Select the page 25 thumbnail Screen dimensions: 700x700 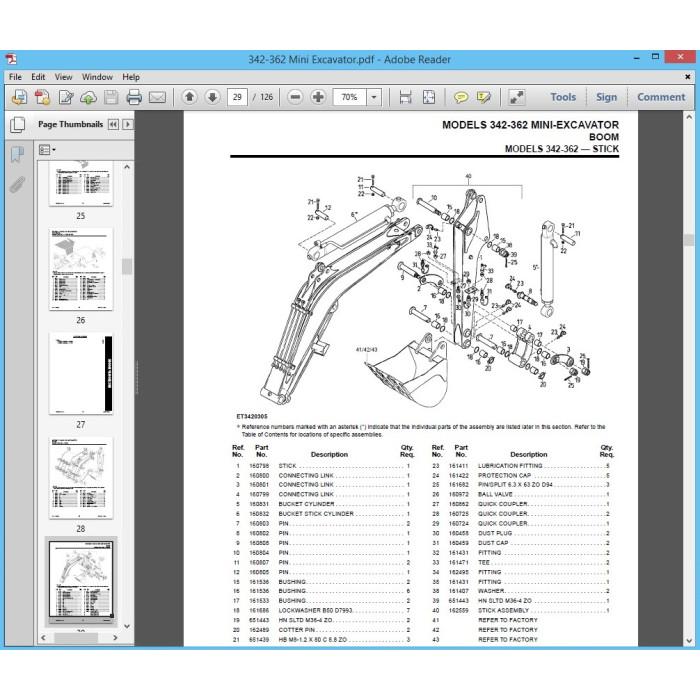point(81,183)
